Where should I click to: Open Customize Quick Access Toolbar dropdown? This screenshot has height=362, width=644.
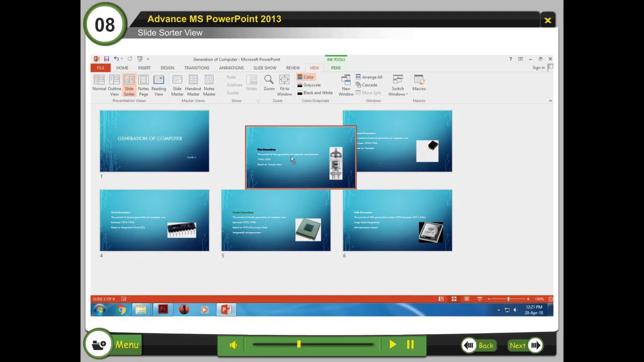(147, 59)
